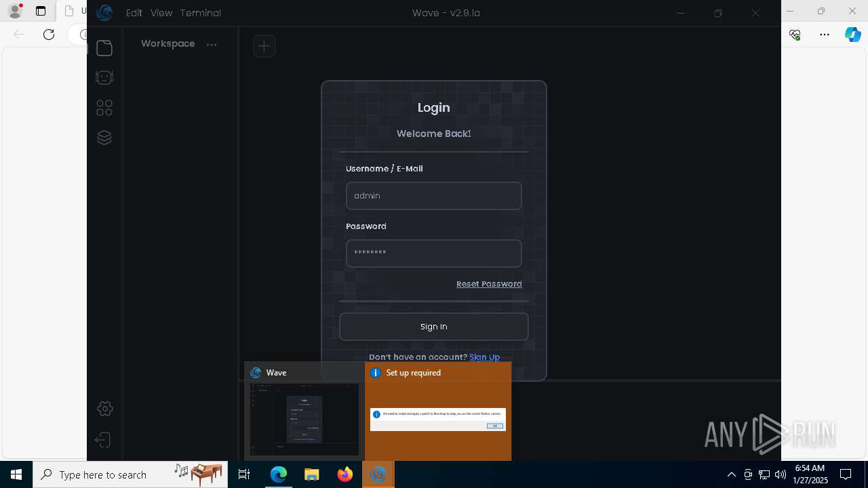Open the four-squares script hub icon
The image size is (868, 488).
click(x=104, y=108)
